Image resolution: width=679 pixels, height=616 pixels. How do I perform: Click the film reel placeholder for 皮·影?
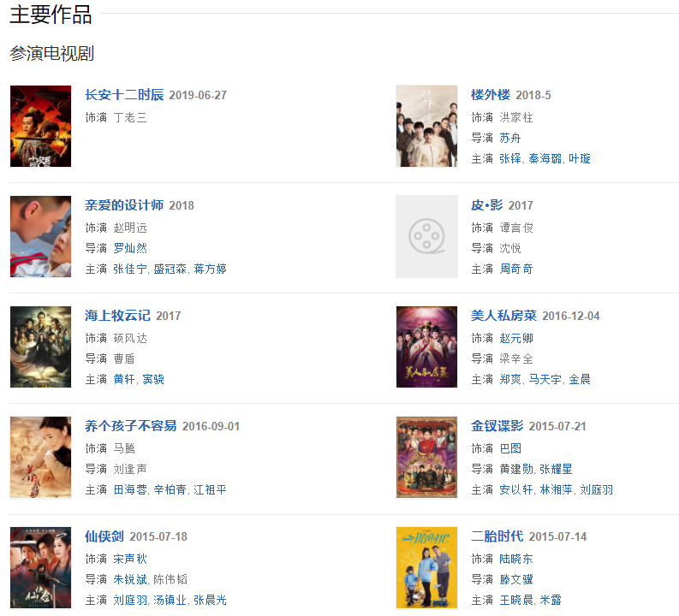pos(426,236)
